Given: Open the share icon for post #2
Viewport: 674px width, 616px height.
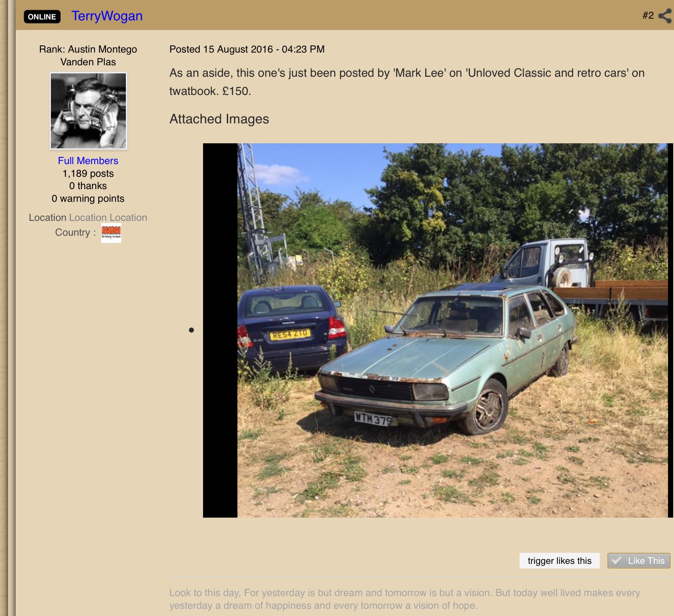Looking at the screenshot, I should click(666, 16).
